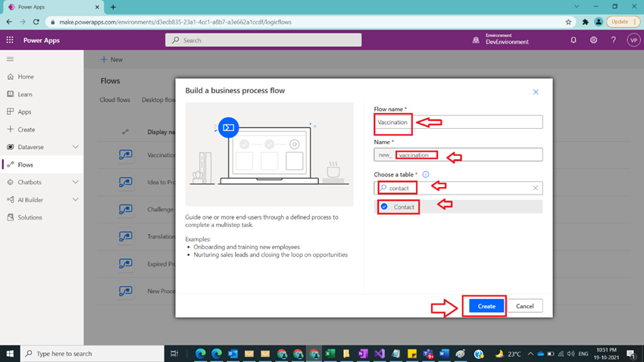Open Visual Studio from the taskbar
This screenshot has height=362, width=644.
(379, 354)
